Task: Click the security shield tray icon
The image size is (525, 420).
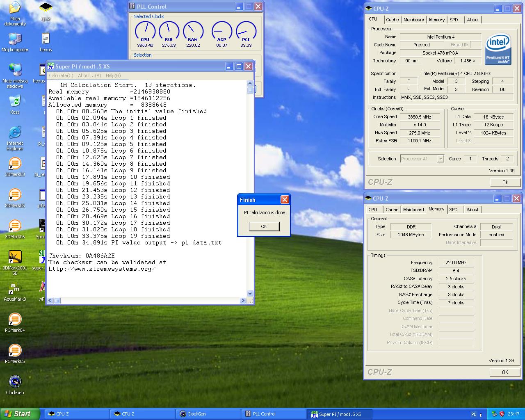Action: (502, 414)
